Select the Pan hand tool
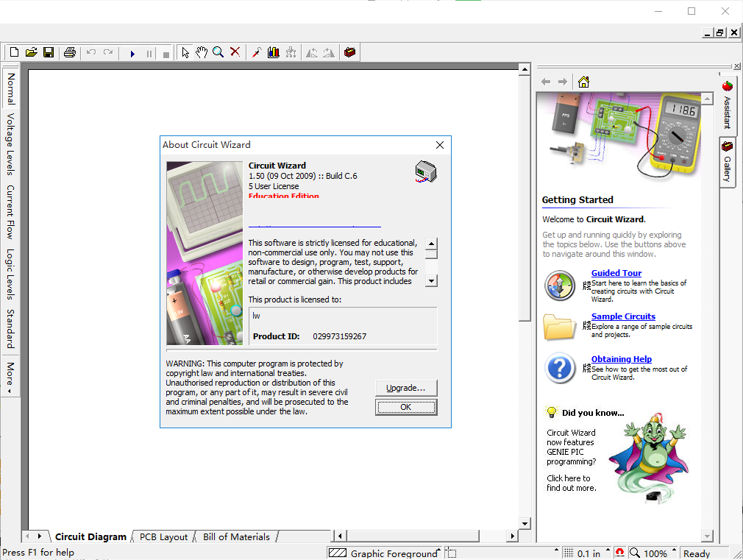Viewport: 743px width, 560px height. [202, 52]
